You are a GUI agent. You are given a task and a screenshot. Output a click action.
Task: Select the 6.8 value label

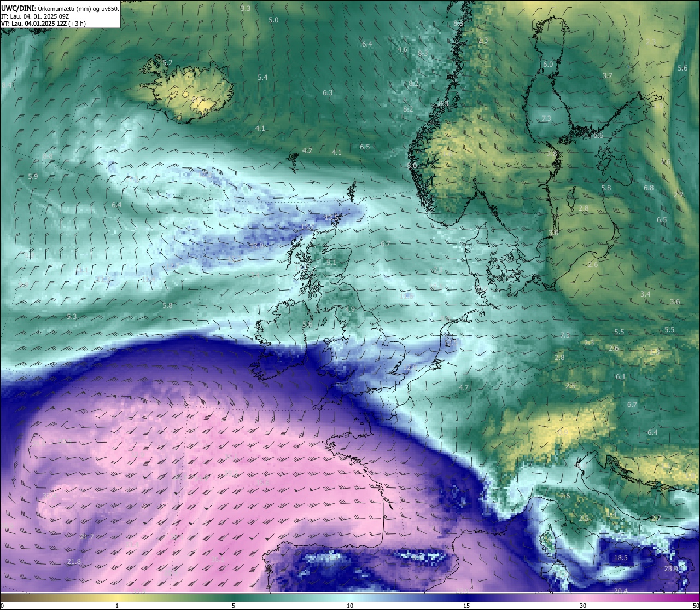point(649,188)
